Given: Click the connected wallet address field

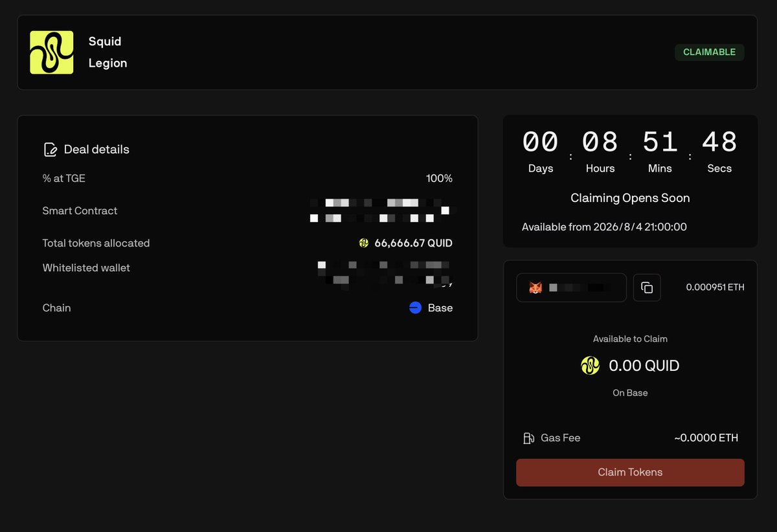Looking at the screenshot, I should (x=571, y=287).
